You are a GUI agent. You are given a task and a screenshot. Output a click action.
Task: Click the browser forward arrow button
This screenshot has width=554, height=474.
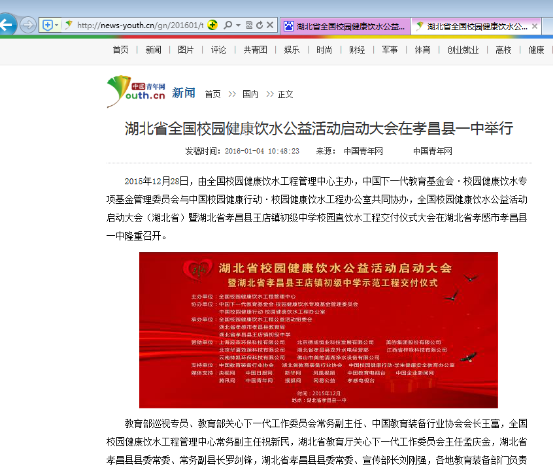tap(28, 25)
